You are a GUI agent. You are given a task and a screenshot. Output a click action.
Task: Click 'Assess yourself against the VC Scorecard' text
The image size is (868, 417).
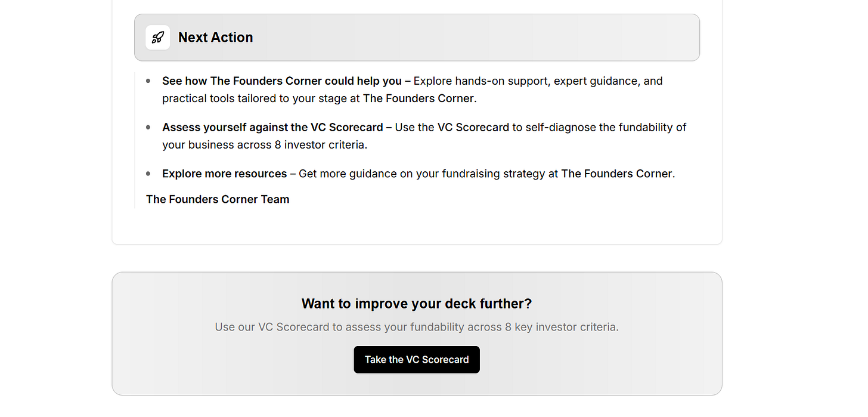[272, 127]
